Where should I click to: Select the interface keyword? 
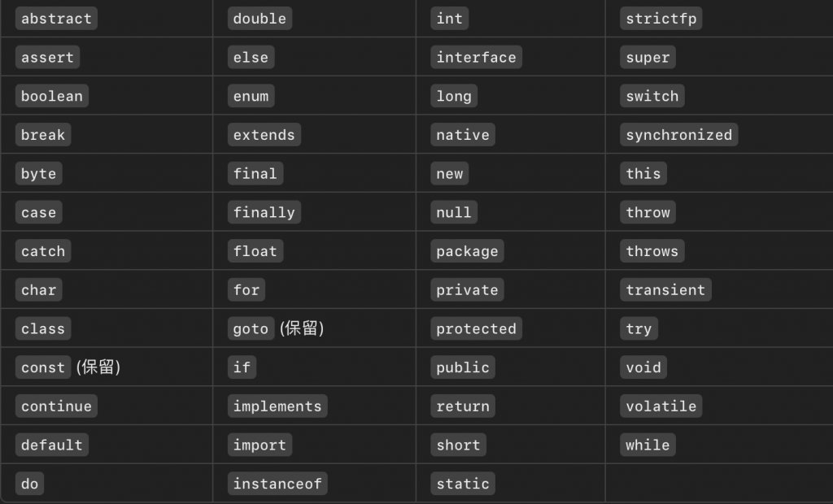[x=476, y=58]
